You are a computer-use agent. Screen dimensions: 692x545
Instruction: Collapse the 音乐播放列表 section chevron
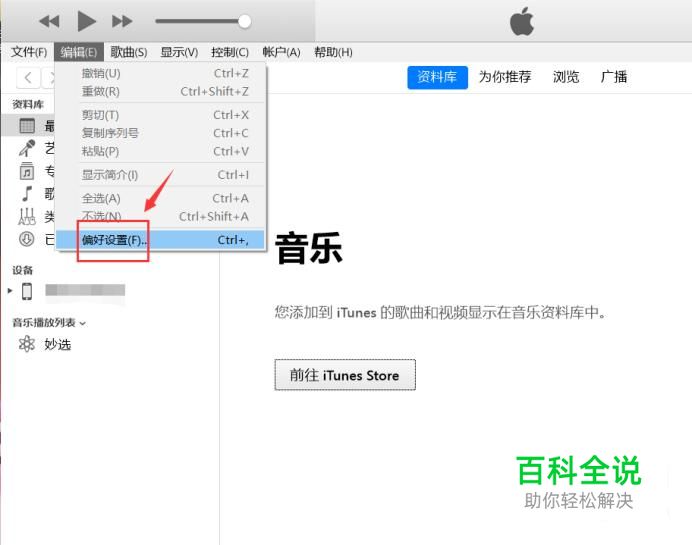(x=83, y=323)
